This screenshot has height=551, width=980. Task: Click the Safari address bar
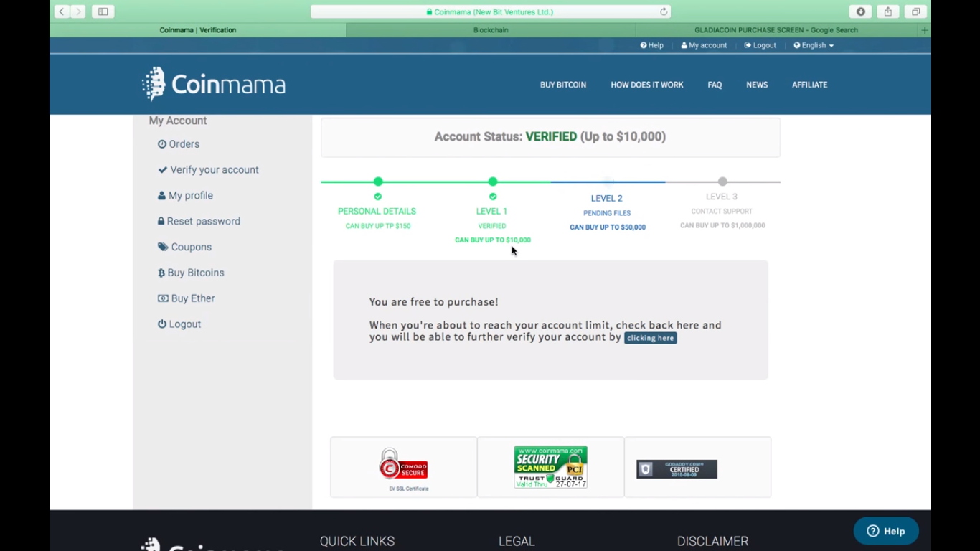491,11
